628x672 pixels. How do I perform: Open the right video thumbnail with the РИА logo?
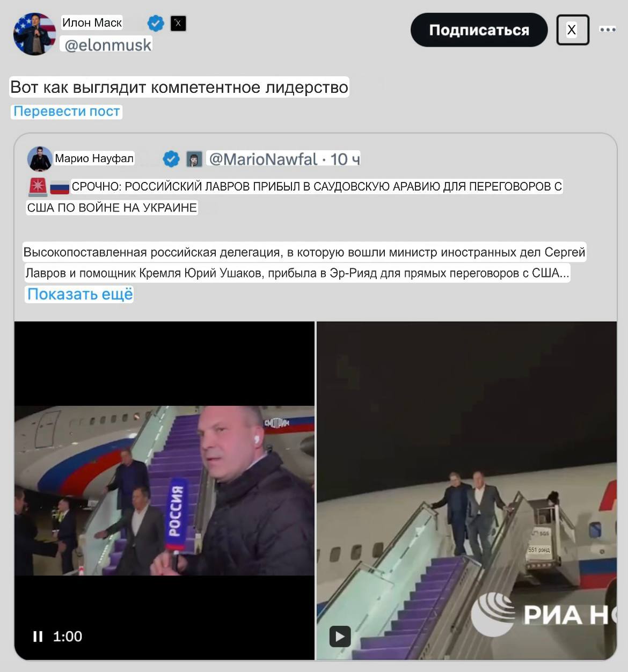[467, 491]
